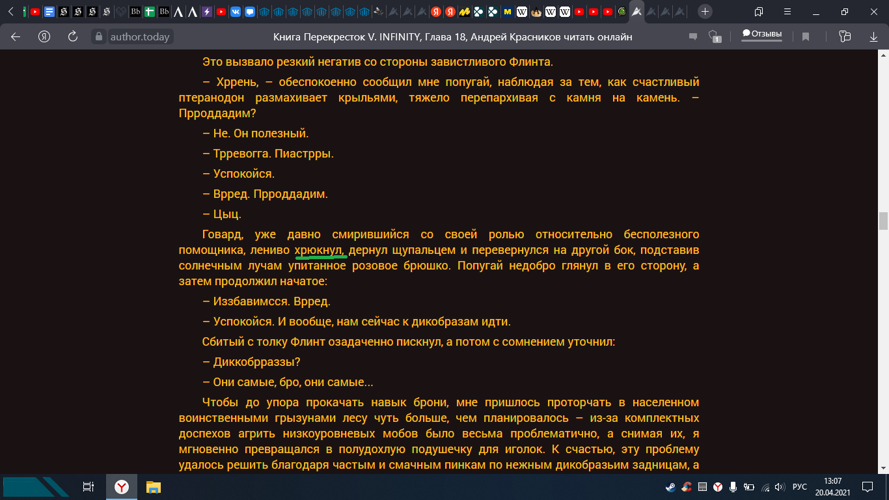The image size is (889, 500).
Task: Open a new browser tab
Action: click(x=705, y=12)
